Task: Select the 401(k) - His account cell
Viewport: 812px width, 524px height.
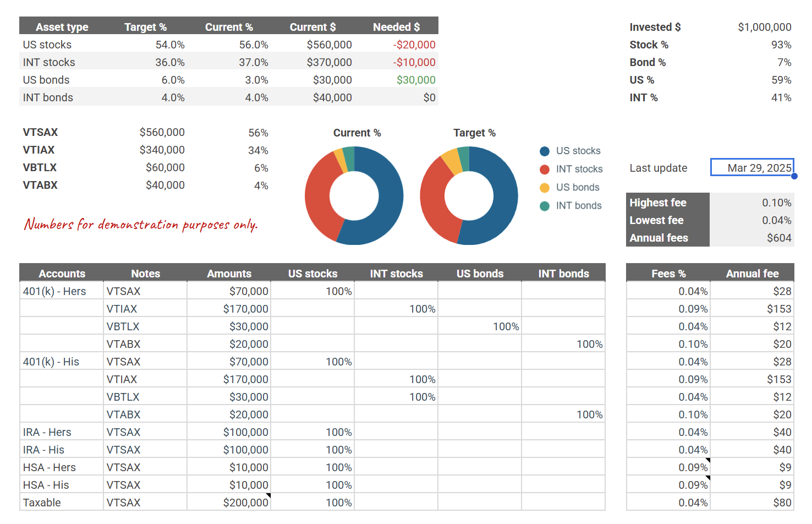Action: pyautogui.click(x=62, y=362)
